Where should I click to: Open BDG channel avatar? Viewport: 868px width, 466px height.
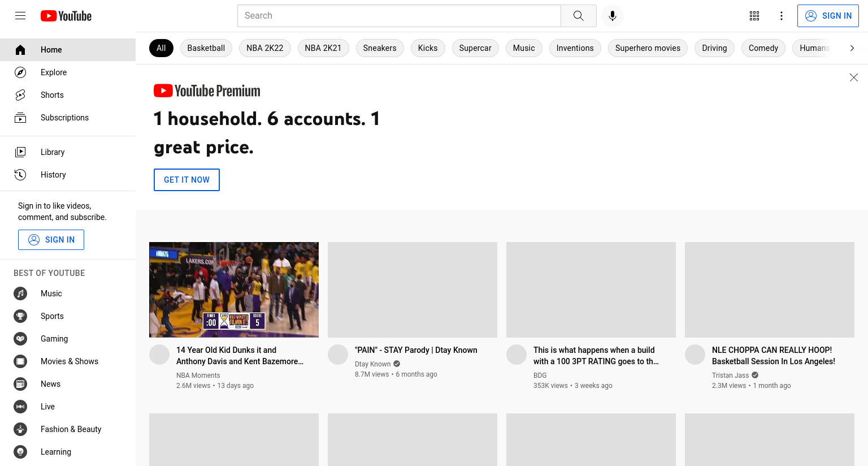517,355
